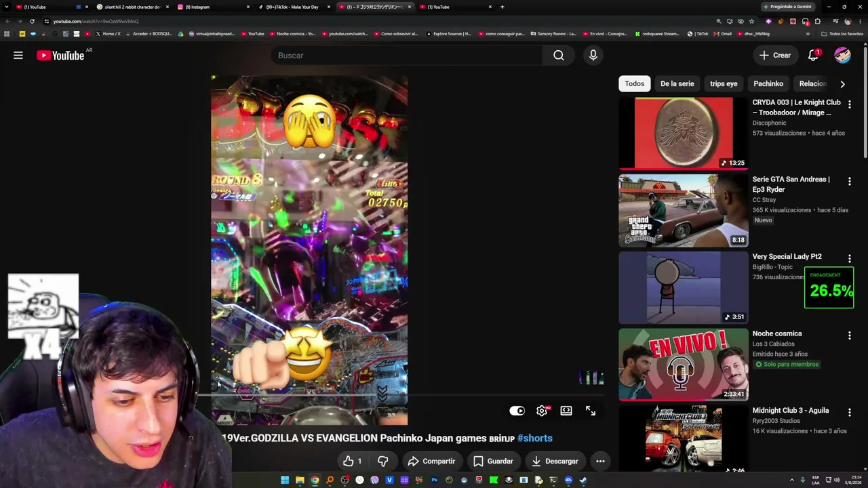The height and width of the screenshot is (488, 868).
Task: Open the Todos los favoritos folder
Action: 844,34
